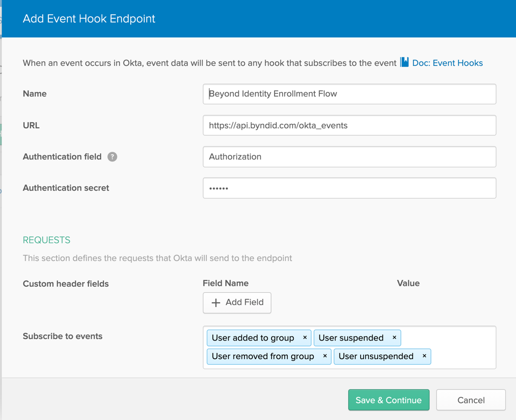The width and height of the screenshot is (516, 420).
Task: Select the "User added to group" tag label
Action: coord(253,338)
